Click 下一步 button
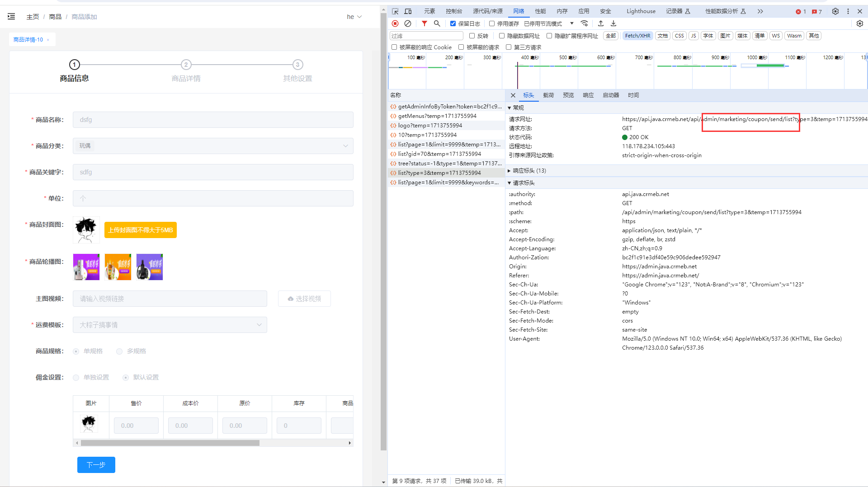868x487 pixels. coord(96,465)
